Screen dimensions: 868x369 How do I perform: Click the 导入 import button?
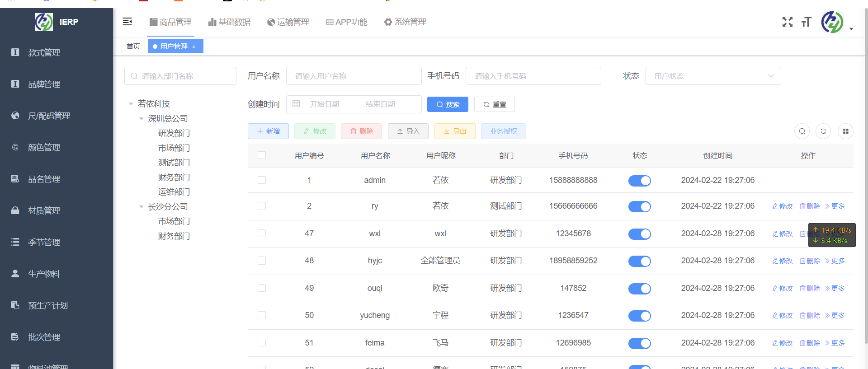pos(408,131)
